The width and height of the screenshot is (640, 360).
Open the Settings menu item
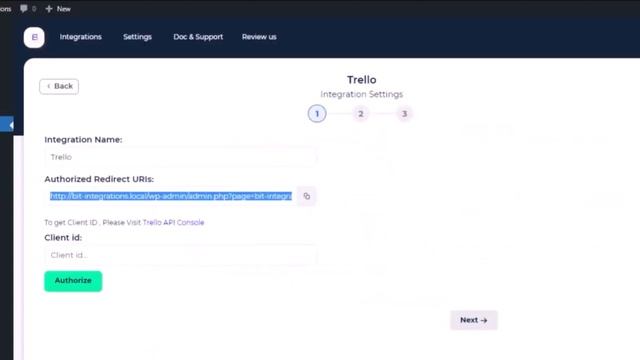pyautogui.click(x=138, y=37)
